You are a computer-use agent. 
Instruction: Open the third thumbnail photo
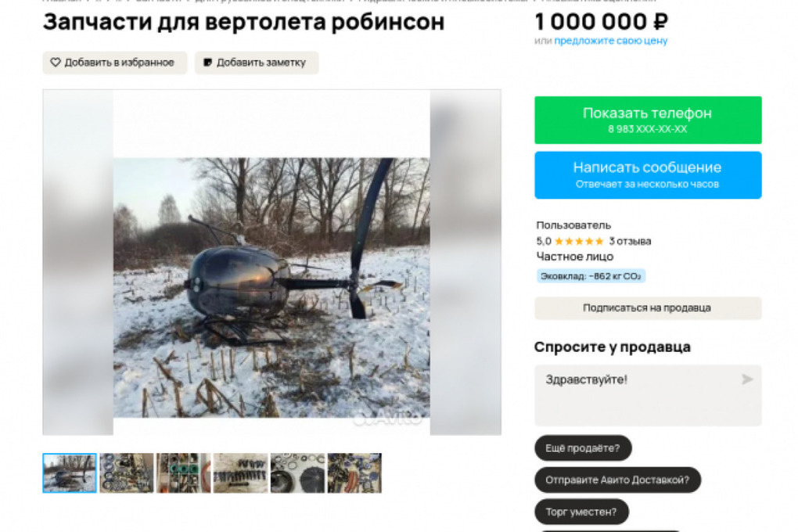click(184, 473)
